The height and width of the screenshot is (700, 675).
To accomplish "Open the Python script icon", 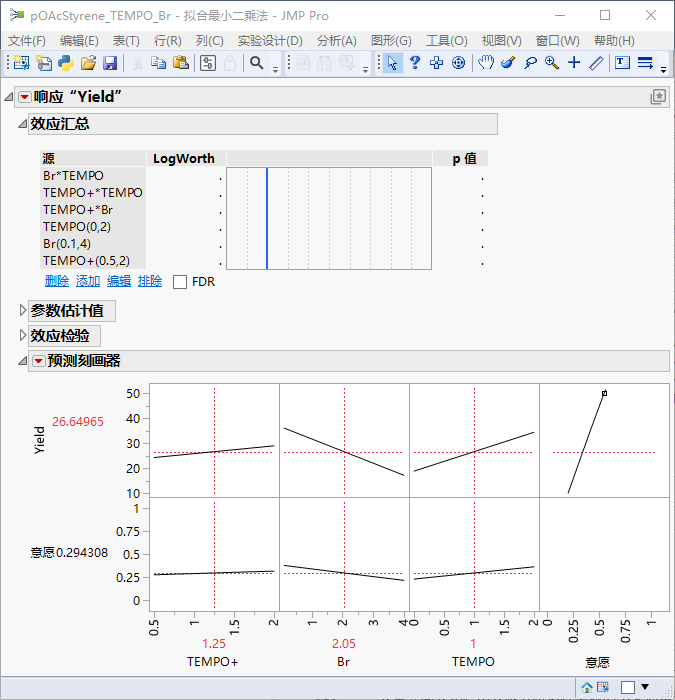I will click(x=66, y=63).
